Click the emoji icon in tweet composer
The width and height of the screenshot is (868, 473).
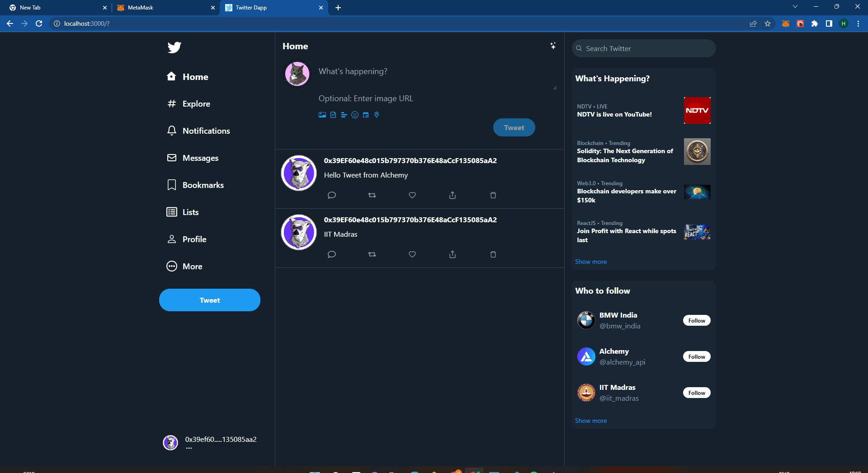click(355, 115)
